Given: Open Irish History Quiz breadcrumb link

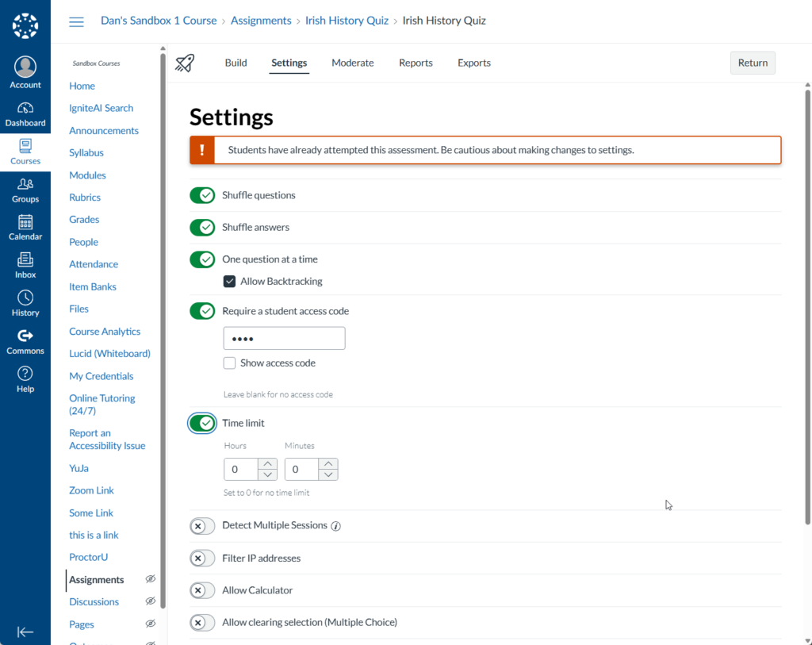Looking at the screenshot, I should tap(347, 21).
